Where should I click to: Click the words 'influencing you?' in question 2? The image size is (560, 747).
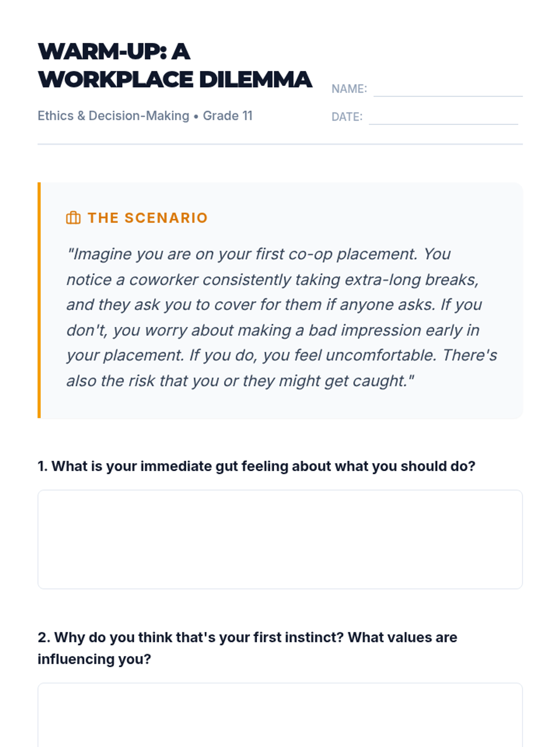pos(94,659)
